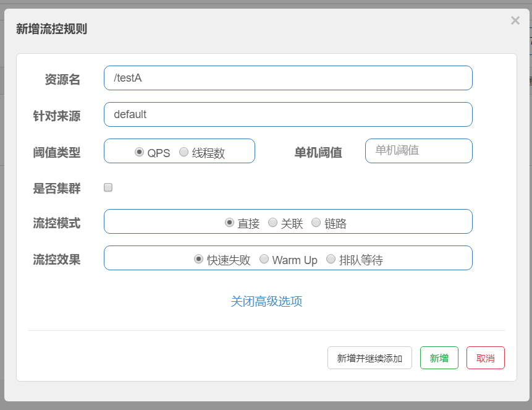Viewport: 532px width, 410px height.
Task: Select the QPS threshold type radio
Action: coord(140,151)
